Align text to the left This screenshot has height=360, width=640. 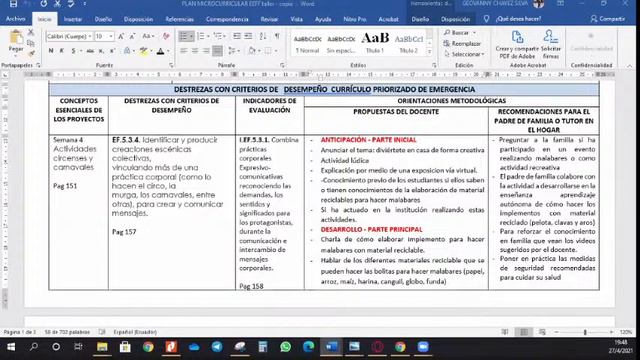tap(184, 51)
